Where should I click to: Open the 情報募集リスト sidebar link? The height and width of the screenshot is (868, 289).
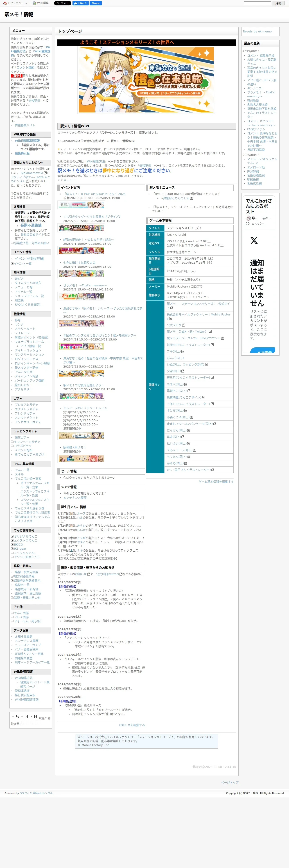(25, 125)
